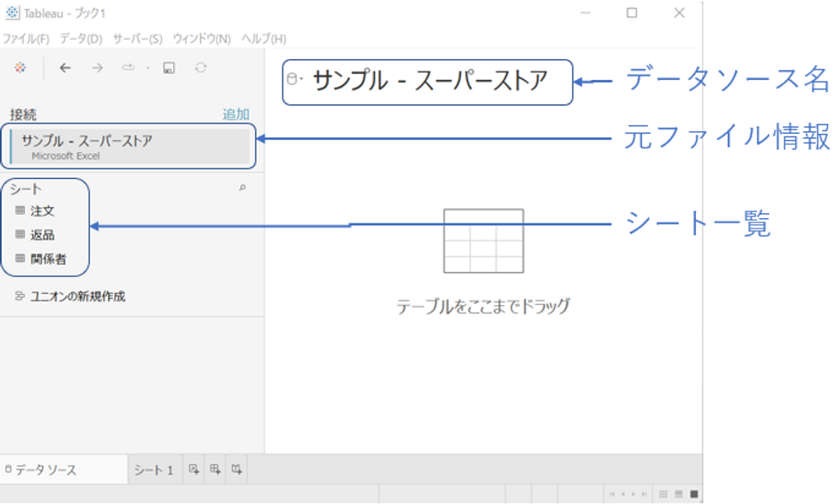Open the ヘルプ(H) menu
835x504 pixels.
[264, 39]
